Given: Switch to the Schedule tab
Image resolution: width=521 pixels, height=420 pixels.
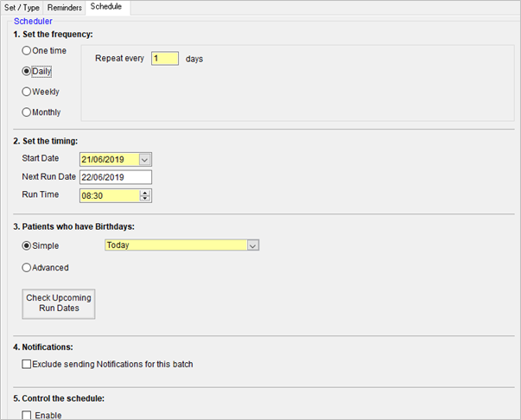Looking at the screenshot, I should point(106,7).
